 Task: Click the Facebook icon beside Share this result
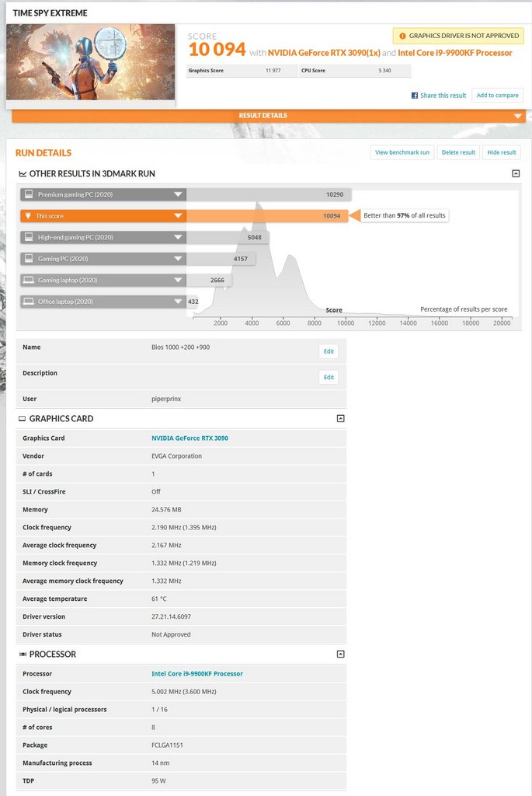click(x=415, y=96)
